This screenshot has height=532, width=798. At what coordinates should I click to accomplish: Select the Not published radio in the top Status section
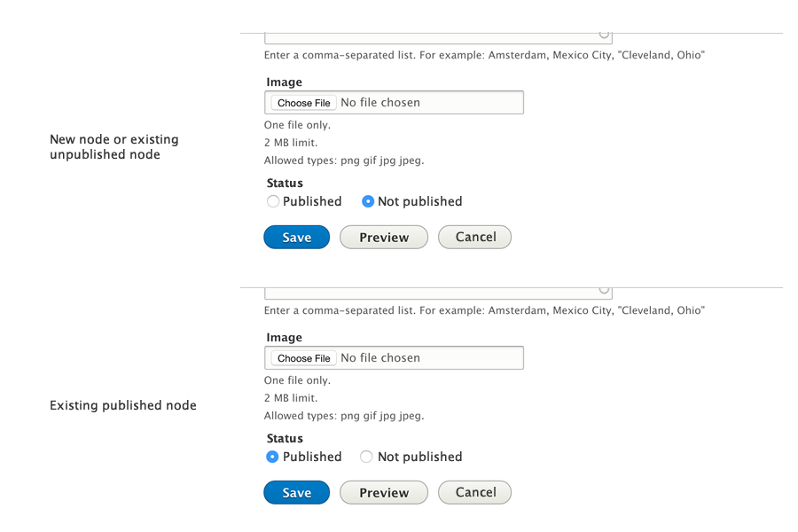pyautogui.click(x=367, y=201)
